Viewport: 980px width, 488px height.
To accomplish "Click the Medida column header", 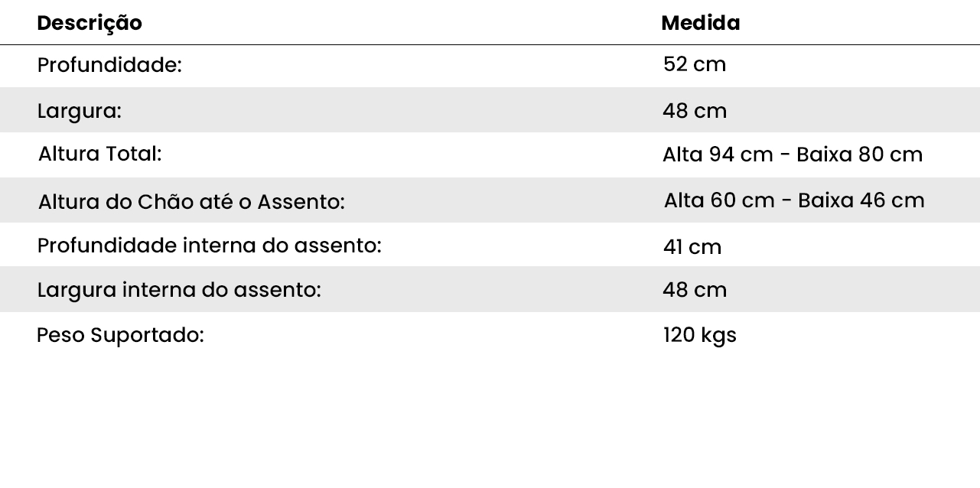I will pos(700,23).
